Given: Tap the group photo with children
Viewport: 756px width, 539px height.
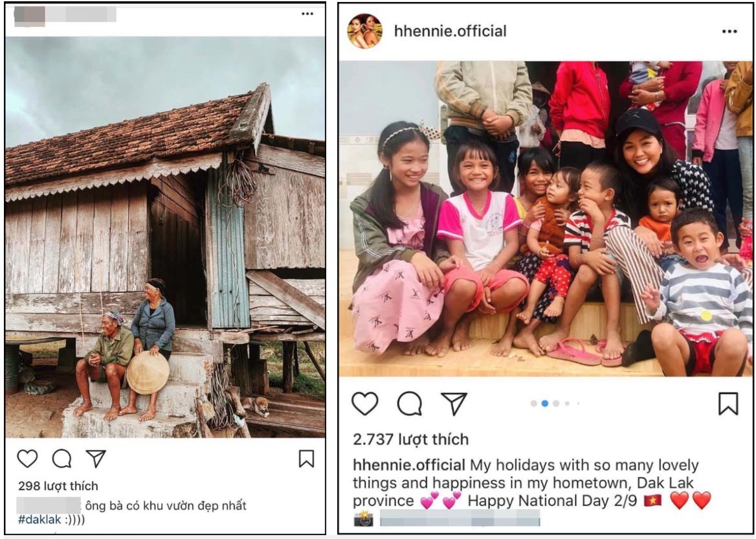Looking at the screenshot, I should click(x=545, y=219).
